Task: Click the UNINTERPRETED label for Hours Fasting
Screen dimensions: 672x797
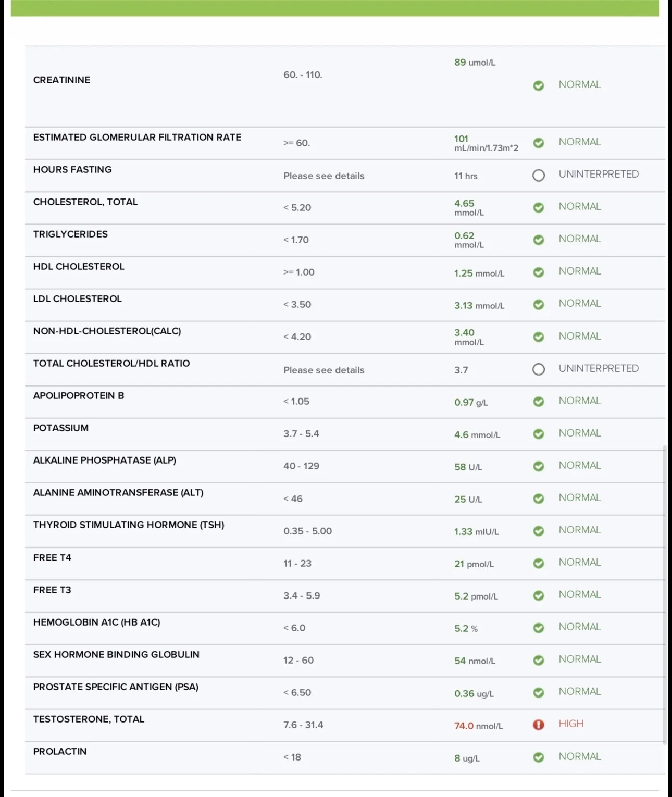Action: [599, 174]
